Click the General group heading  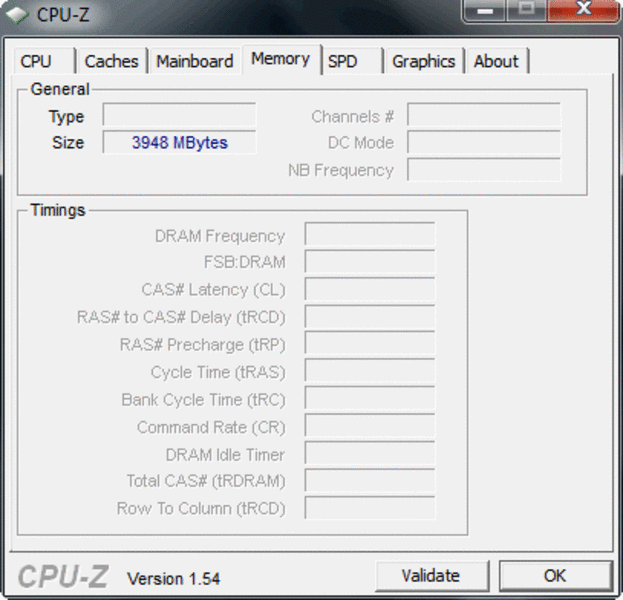click(x=60, y=89)
